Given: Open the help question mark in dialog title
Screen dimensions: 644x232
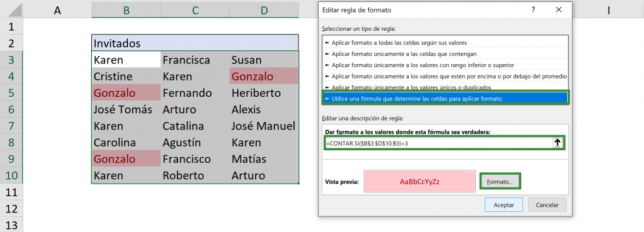Looking at the screenshot, I should point(533,10).
